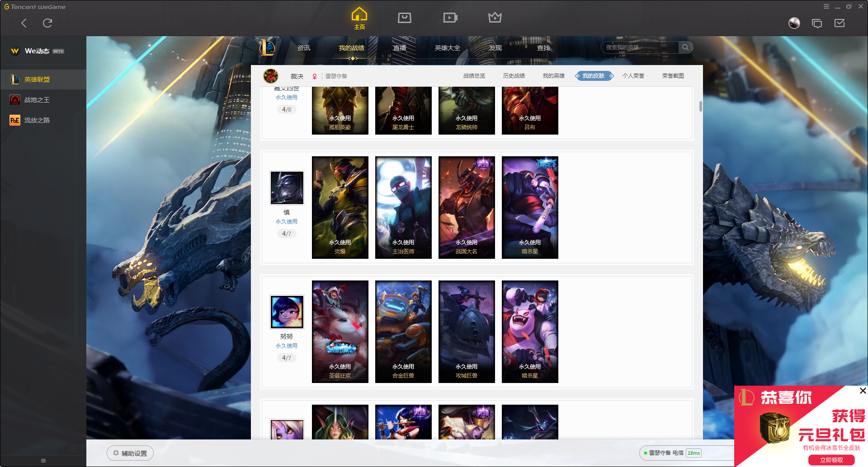This screenshot has width=868, height=467.
Task: Click the 立即领取 claim button
Action: [831, 460]
